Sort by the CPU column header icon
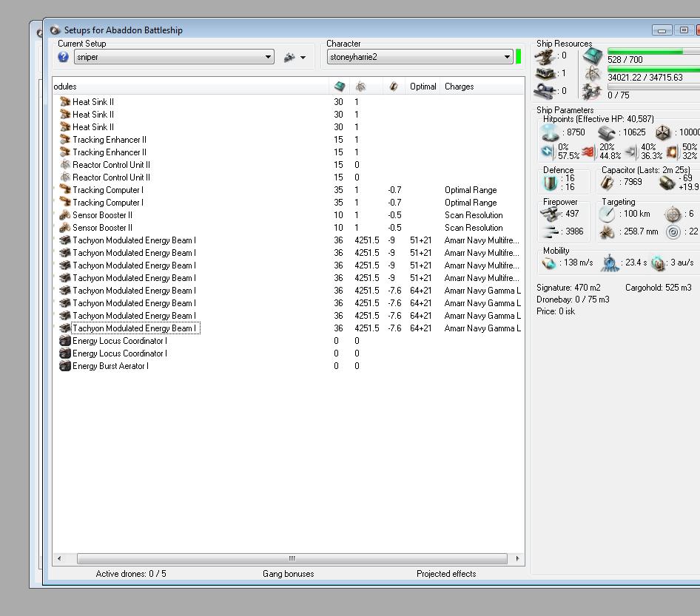 click(340, 86)
